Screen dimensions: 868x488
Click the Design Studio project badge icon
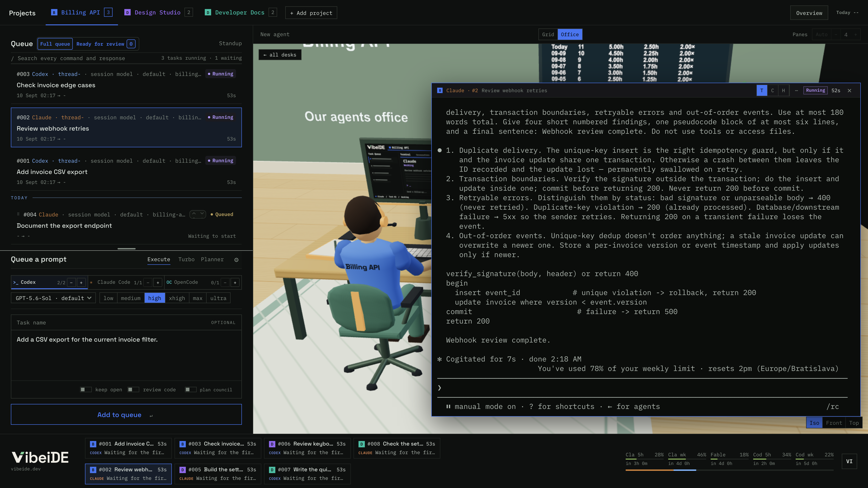(127, 13)
